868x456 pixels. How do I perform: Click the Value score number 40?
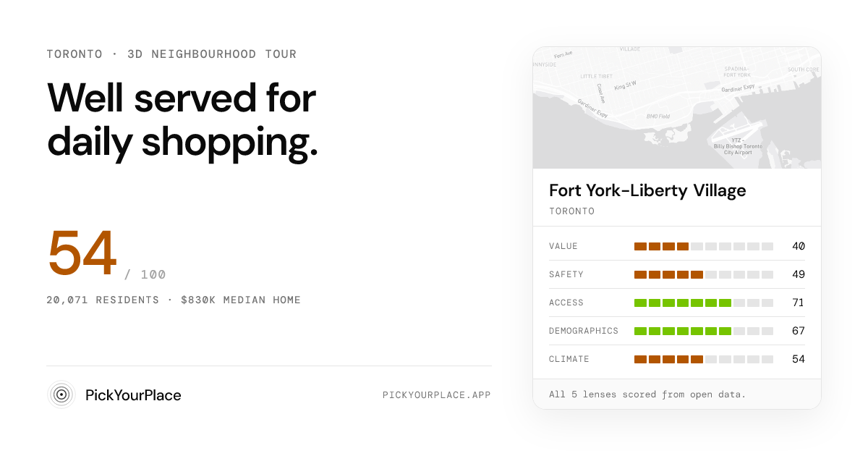click(x=799, y=246)
